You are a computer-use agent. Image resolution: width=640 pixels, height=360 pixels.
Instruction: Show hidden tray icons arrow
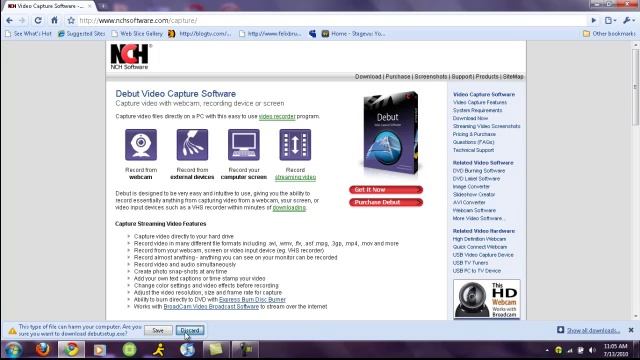[x=547, y=351]
